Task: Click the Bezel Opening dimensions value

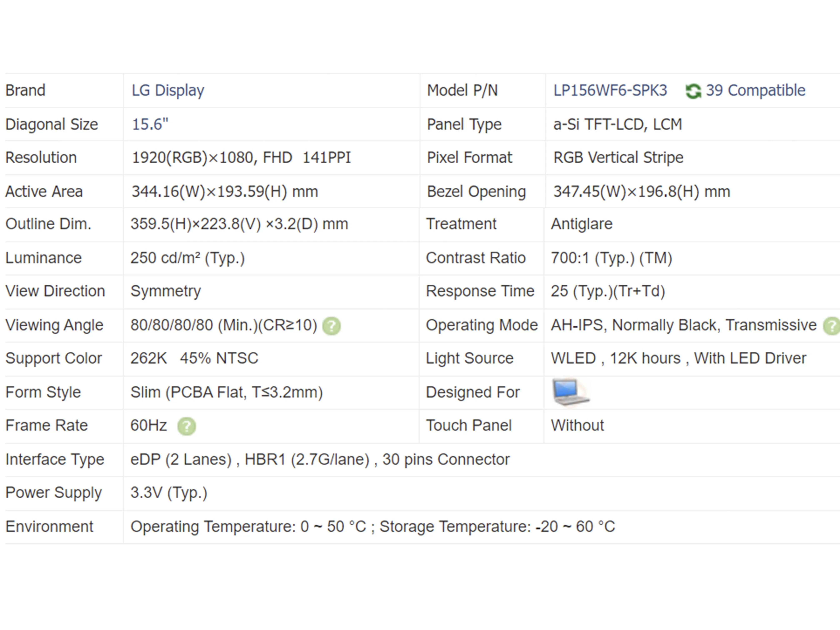Action: click(x=641, y=191)
